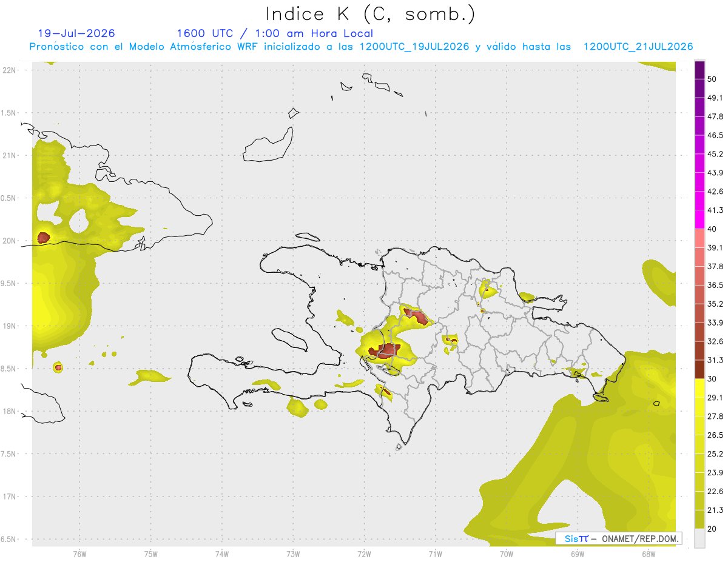
Task: Click the colorbar label '36.5'
Action: [715, 285]
